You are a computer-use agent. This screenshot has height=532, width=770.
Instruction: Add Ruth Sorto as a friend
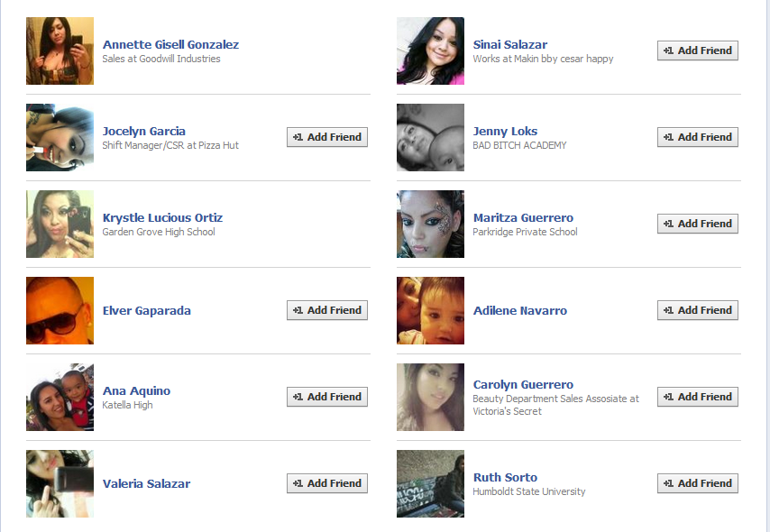pyautogui.click(x=698, y=483)
